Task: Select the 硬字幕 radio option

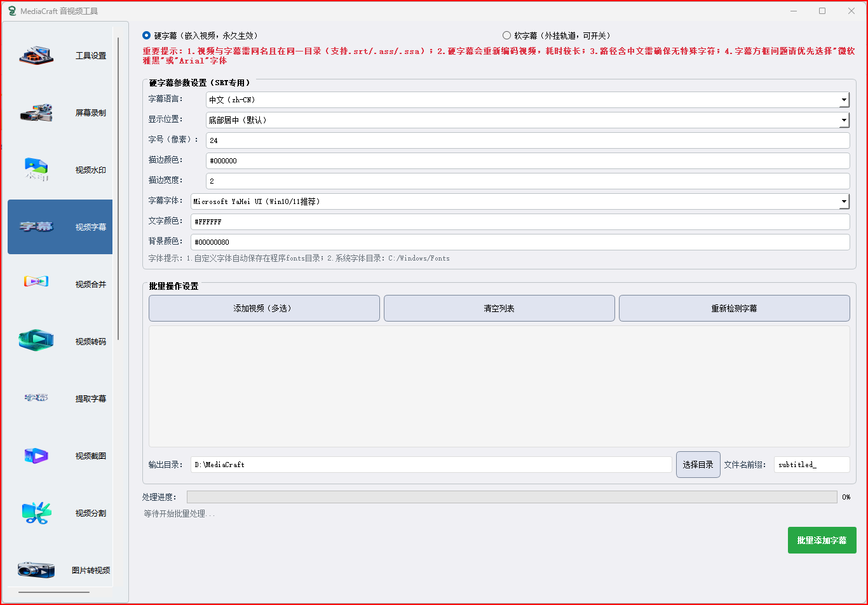Action: click(x=147, y=36)
